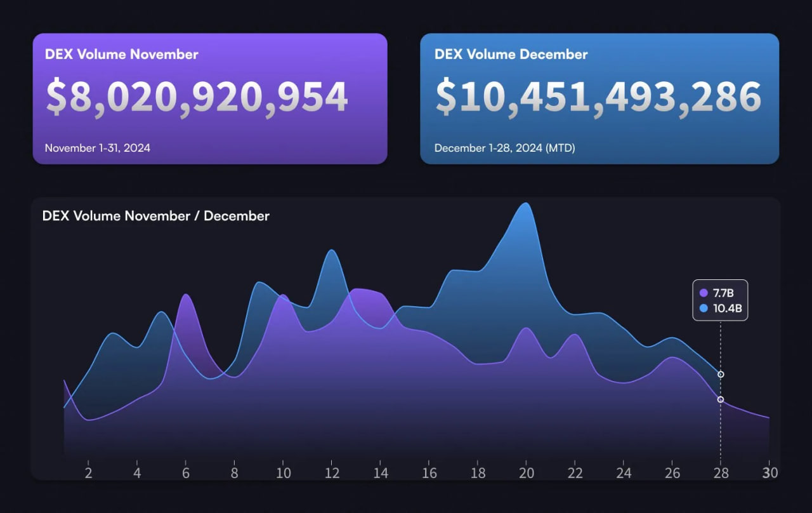Click the blue December data point marker at day 28
Viewport: 812px width, 513px height.
pos(721,375)
